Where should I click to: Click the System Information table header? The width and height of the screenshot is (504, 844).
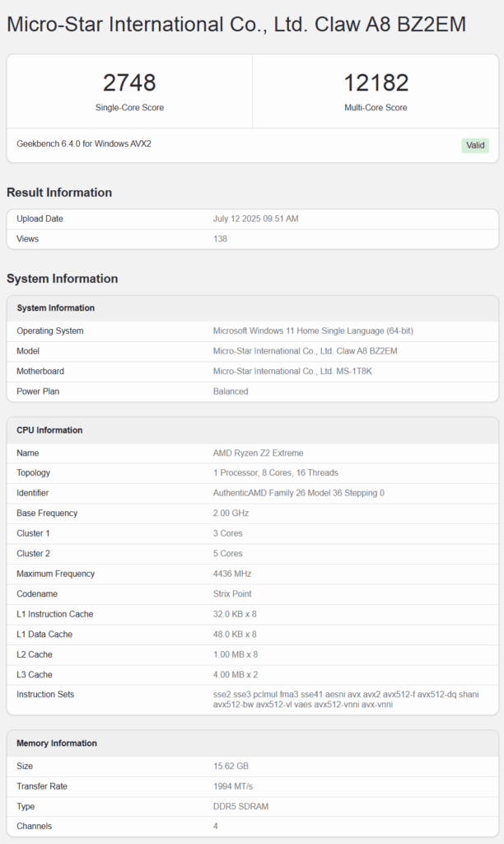pyautogui.click(x=252, y=308)
